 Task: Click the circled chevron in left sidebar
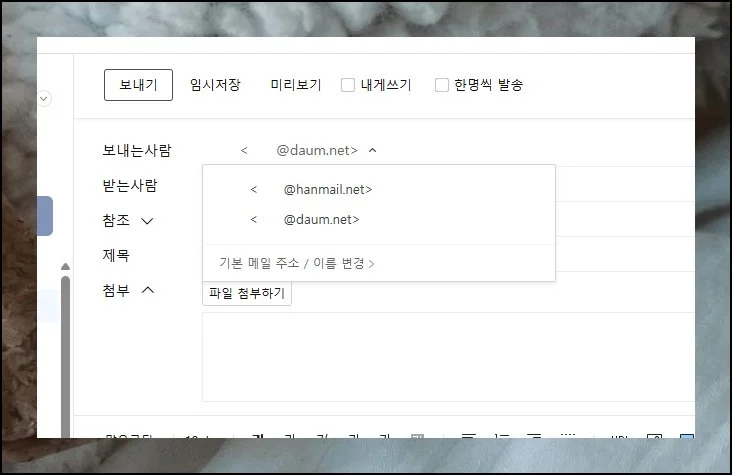[x=44, y=98]
